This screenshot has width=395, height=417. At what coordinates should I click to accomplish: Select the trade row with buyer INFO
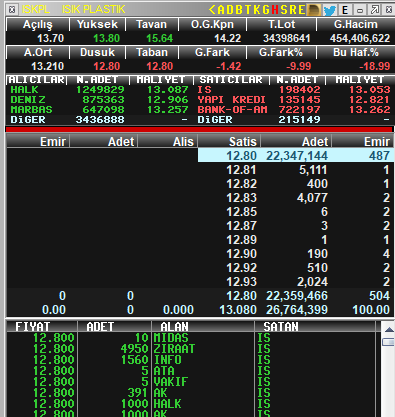(x=191, y=360)
